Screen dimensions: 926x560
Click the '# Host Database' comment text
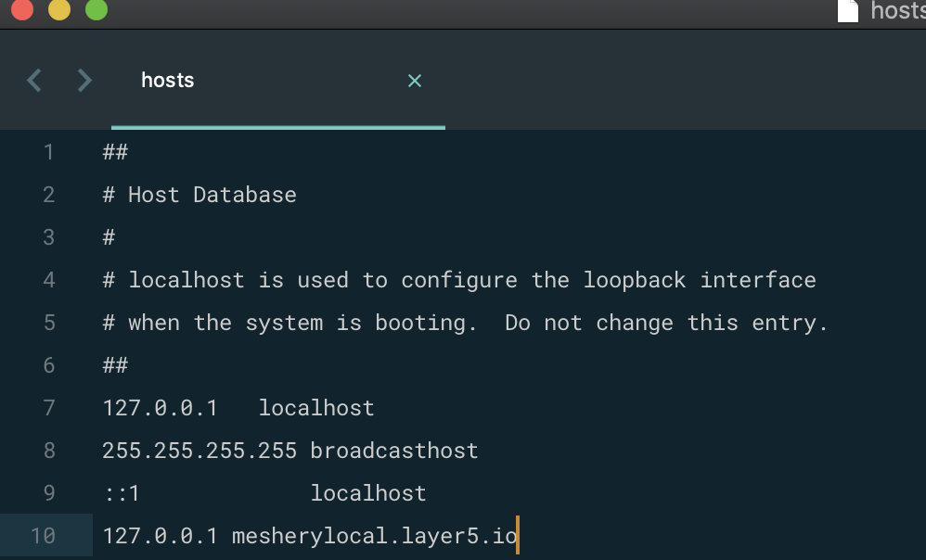(199, 195)
